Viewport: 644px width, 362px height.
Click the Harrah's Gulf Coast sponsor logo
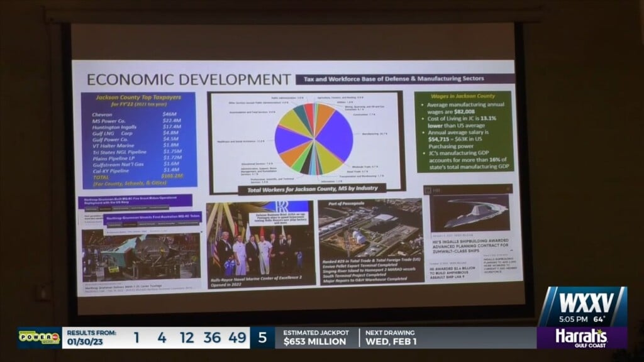[582, 337]
